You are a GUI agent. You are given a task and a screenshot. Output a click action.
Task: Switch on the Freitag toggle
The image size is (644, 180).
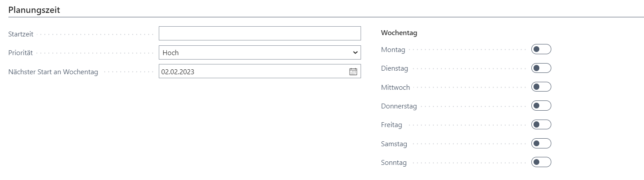click(x=541, y=124)
